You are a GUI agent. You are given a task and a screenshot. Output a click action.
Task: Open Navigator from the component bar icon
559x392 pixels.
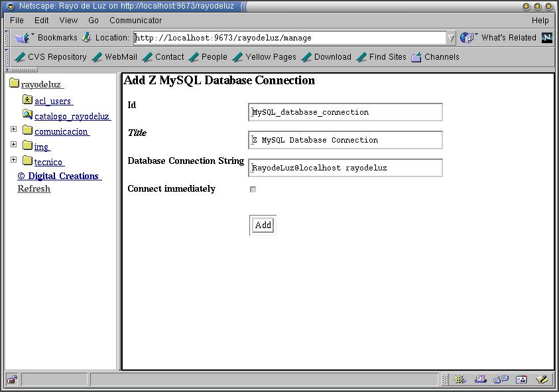459,379
